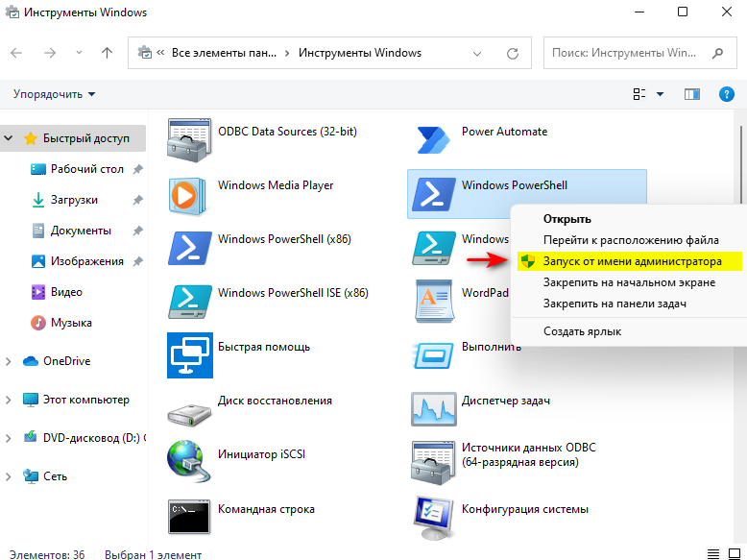The height and width of the screenshot is (560, 747).
Task: Switch to details view icon in status bar
Action: tap(713, 554)
